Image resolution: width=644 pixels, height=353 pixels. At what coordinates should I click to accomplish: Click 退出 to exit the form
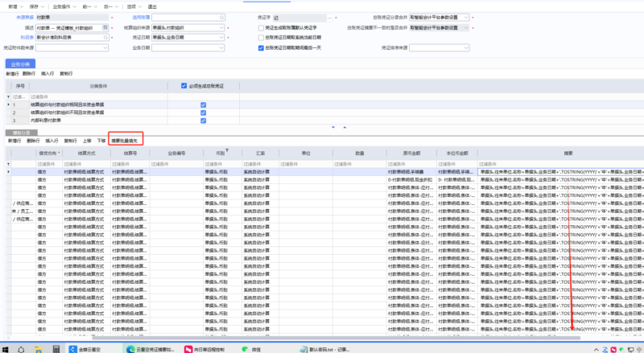point(152,6)
